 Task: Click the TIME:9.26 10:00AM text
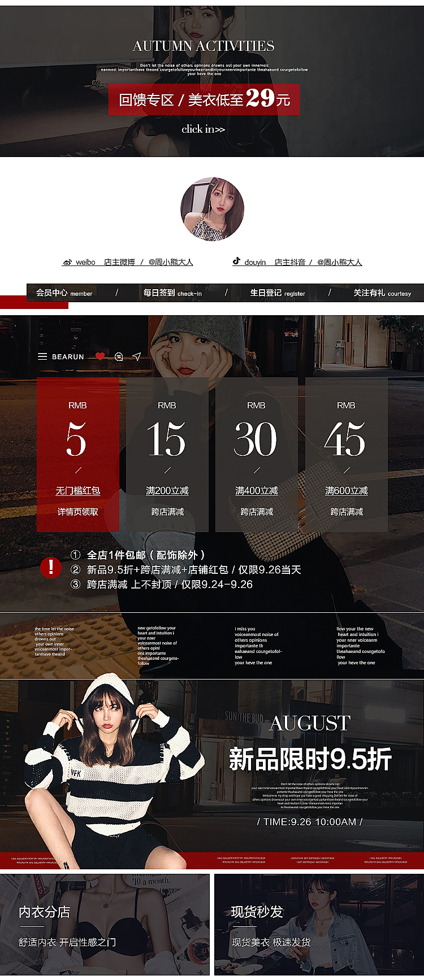tap(310, 822)
